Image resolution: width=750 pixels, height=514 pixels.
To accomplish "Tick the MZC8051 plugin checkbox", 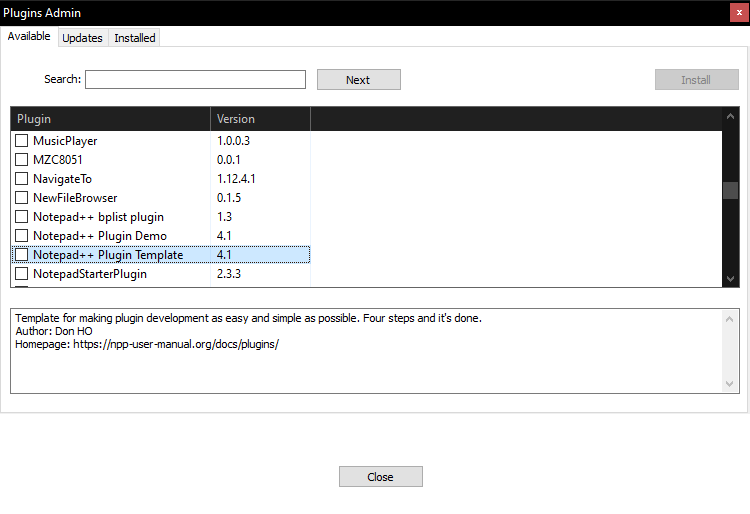I will click(x=22, y=159).
